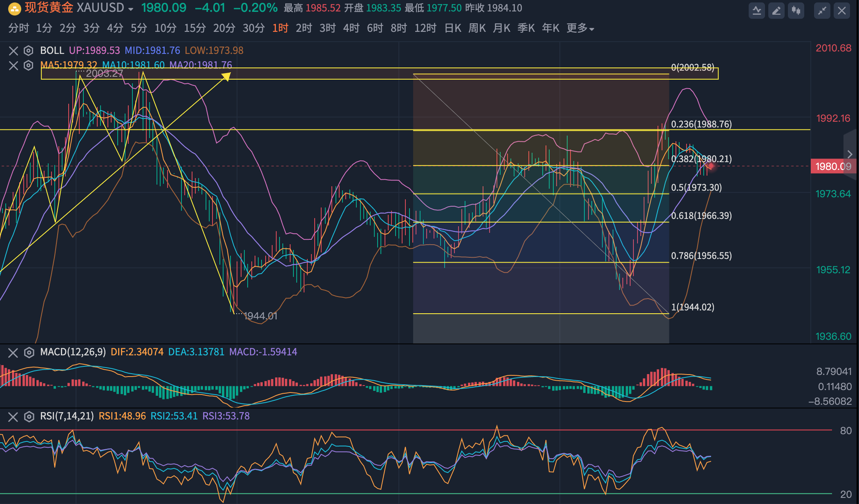Click the UP:1989.53 Bollinger value
This screenshot has width=859, height=504.
click(x=94, y=51)
